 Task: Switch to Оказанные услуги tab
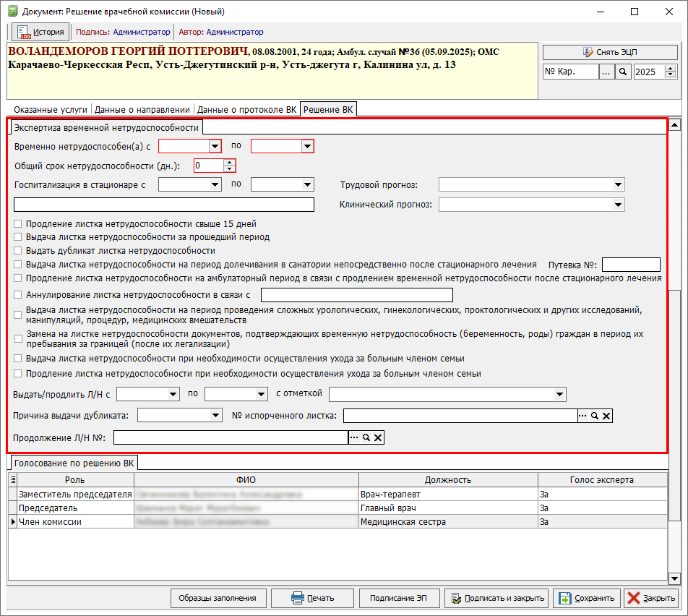click(51, 110)
